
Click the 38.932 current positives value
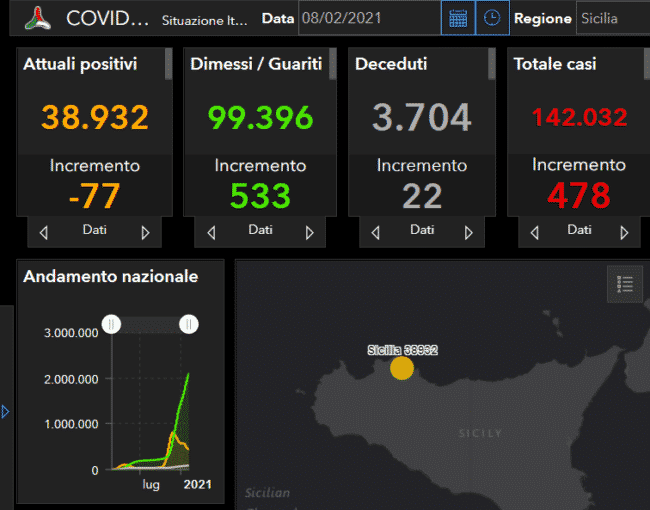(x=95, y=117)
